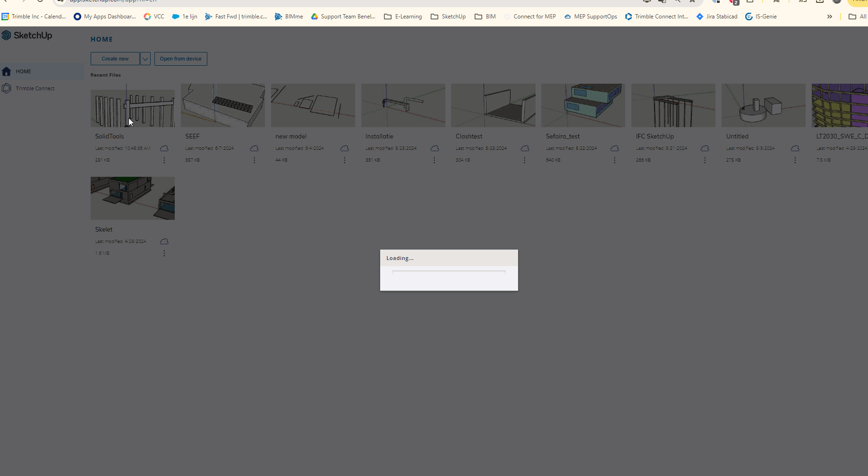Viewport: 868px width, 476px height.
Task: Open the SEEF model thumbnail
Action: pos(223,105)
